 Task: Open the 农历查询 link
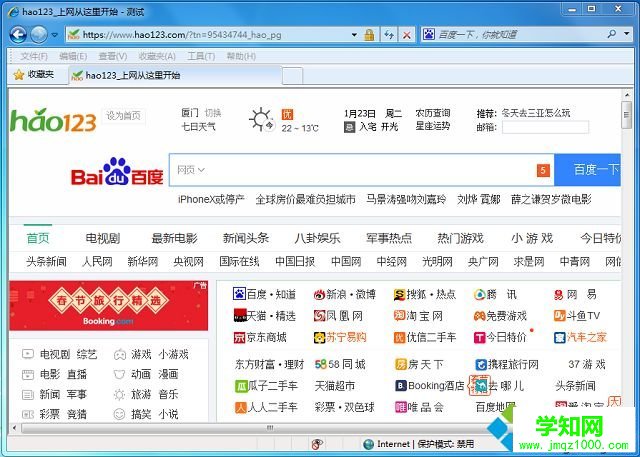[x=433, y=113]
